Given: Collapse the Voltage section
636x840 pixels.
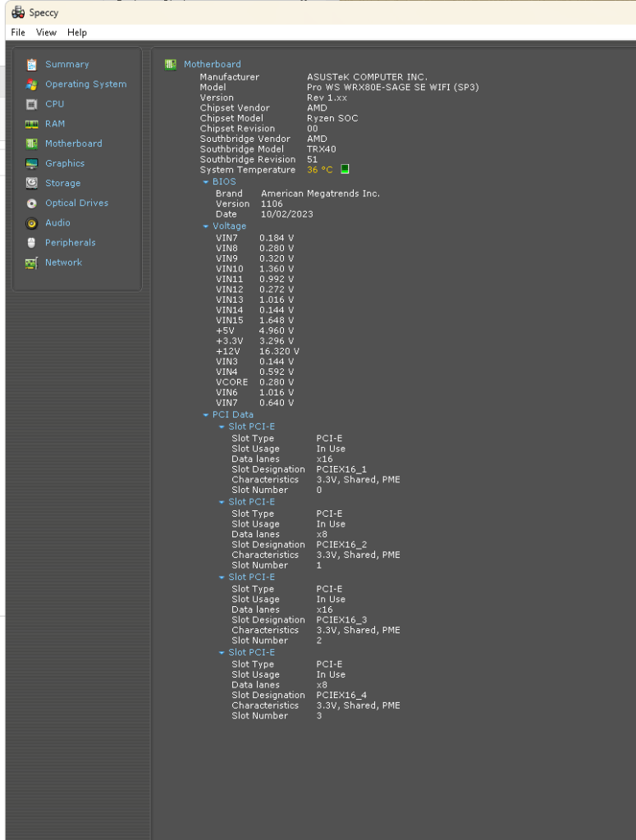Looking at the screenshot, I should coord(206,226).
